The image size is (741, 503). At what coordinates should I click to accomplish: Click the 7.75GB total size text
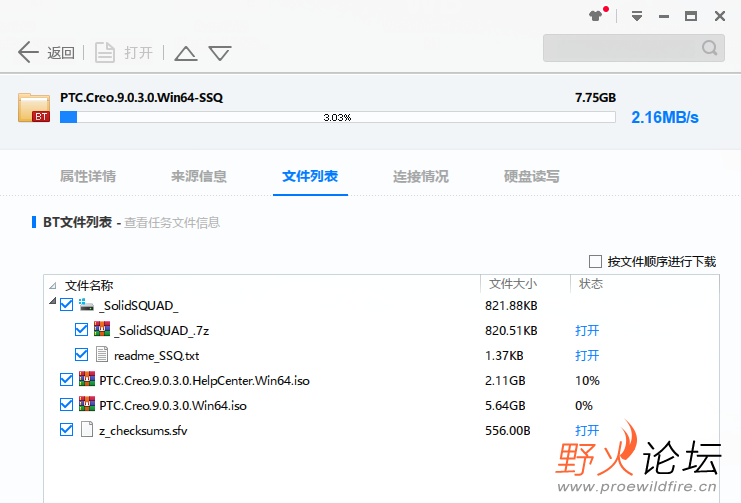coord(595,97)
